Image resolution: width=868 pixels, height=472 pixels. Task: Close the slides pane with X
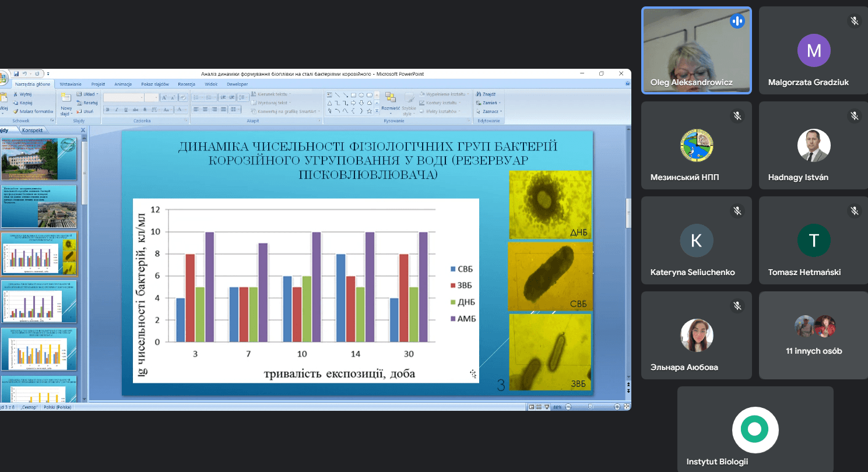tap(83, 130)
